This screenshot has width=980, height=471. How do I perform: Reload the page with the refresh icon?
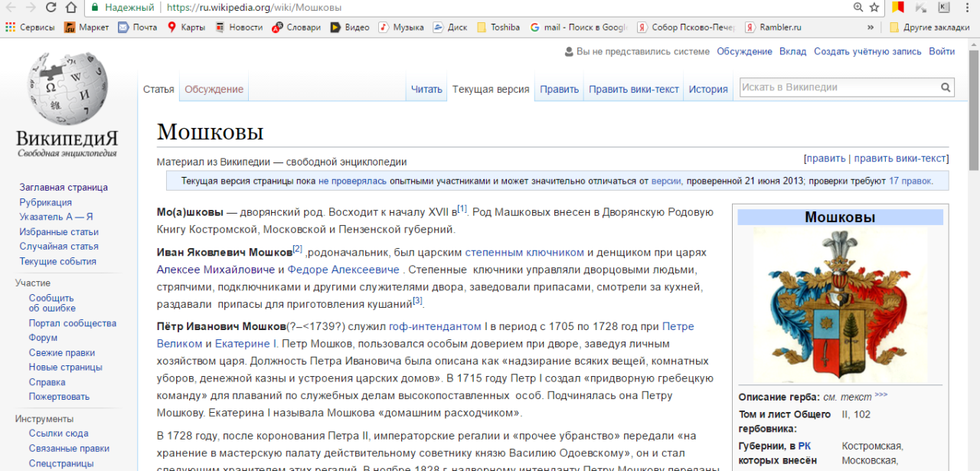click(51, 8)
